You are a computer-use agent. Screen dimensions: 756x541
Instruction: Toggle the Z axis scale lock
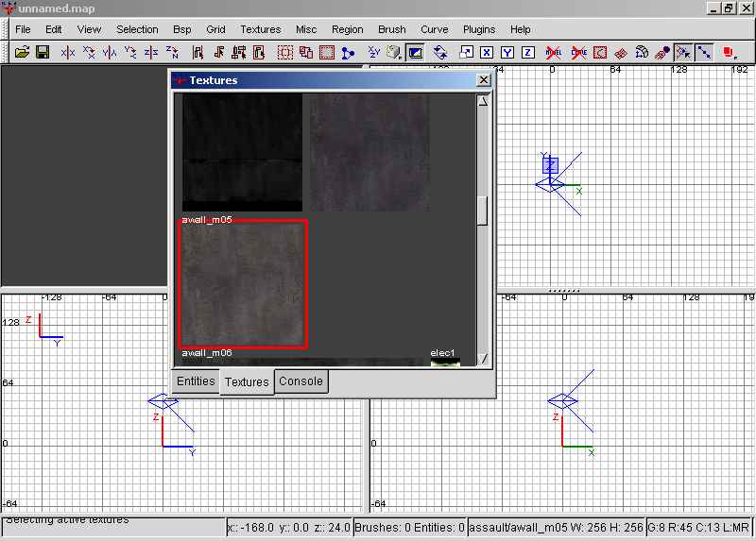pos(528,53)
